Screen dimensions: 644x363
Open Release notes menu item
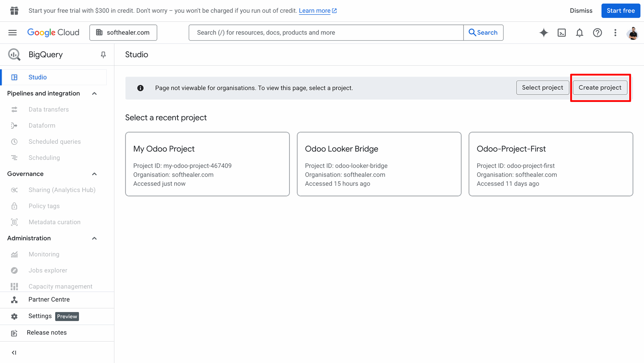tap(47, 333)
